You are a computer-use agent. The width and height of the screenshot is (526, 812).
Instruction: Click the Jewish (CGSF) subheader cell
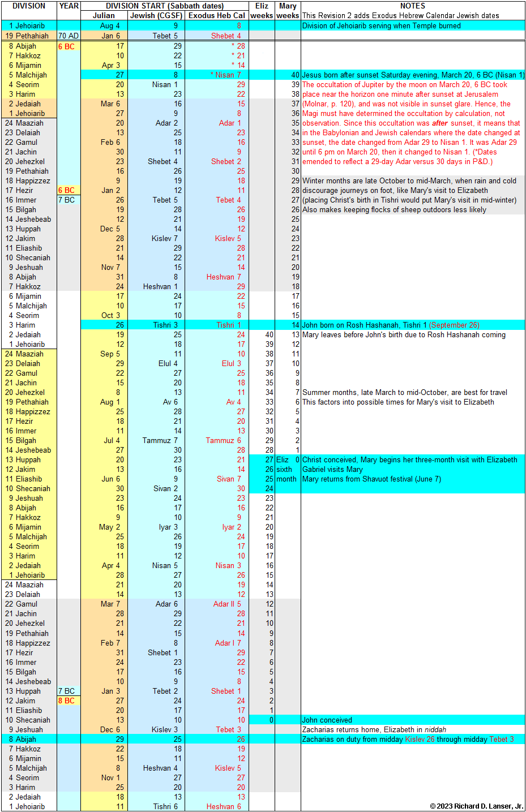pyautogui.click(x=157, y=15)
